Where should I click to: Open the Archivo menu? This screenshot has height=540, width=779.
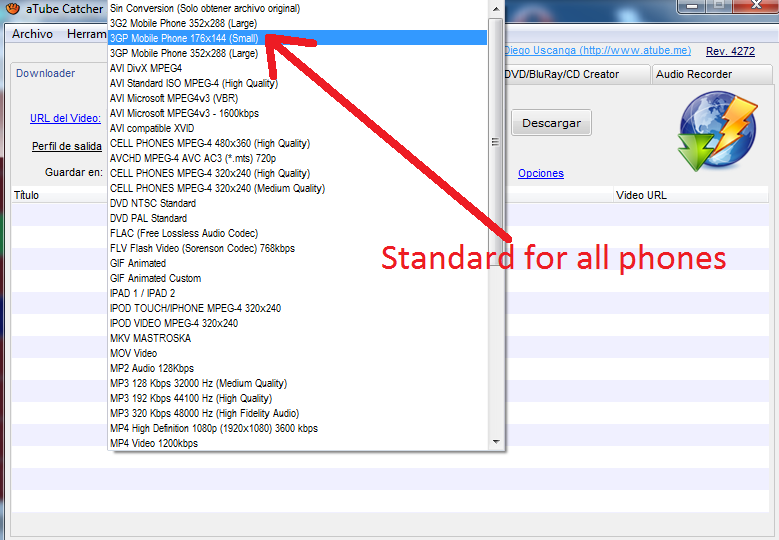coord(32,34)
